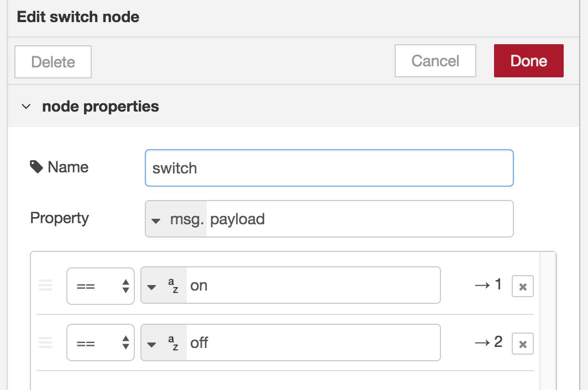Screen dimensions: 588x390
Task: Click the tag icon beside Name
Action: click(x=36, y=167)
